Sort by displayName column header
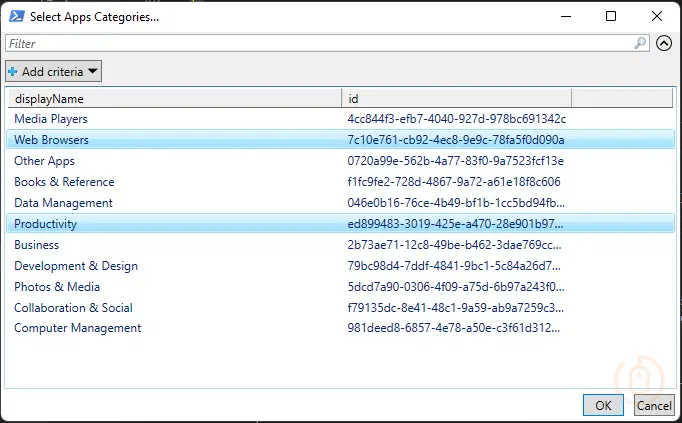The height and width of the screenshot is (423, 682). pos(174,98)
